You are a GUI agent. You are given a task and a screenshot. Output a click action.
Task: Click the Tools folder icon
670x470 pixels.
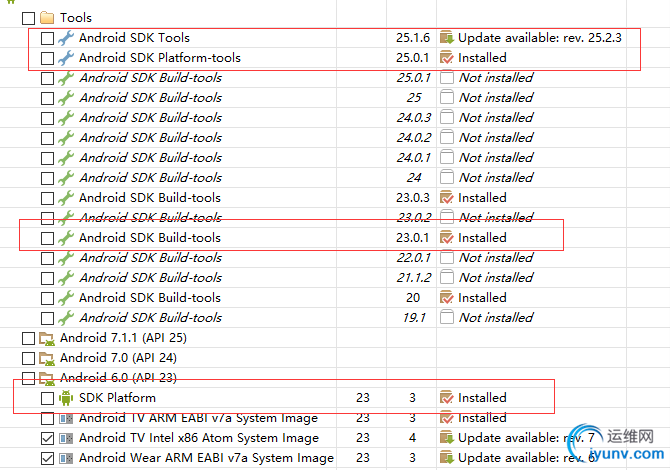point(47,18)
